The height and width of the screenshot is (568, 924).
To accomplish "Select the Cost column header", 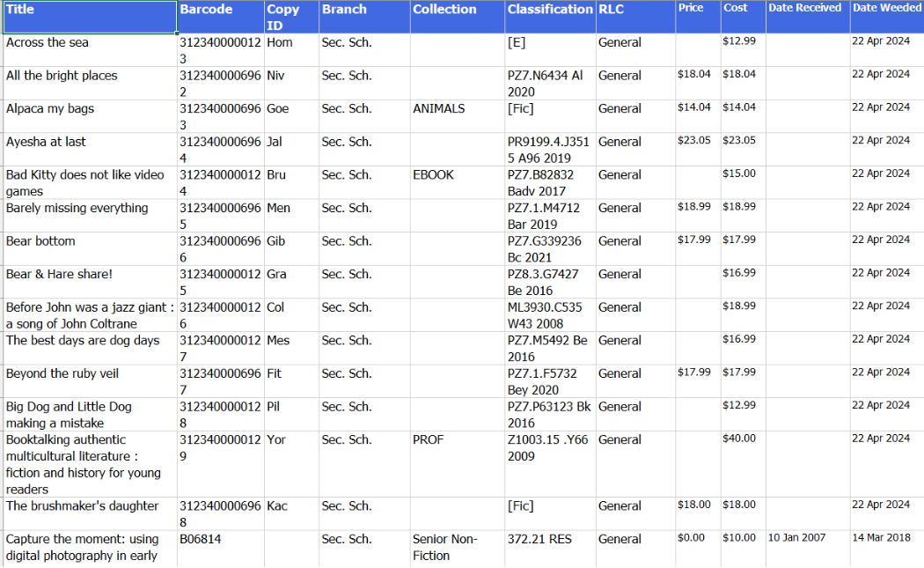I will (x=744, y=17).
